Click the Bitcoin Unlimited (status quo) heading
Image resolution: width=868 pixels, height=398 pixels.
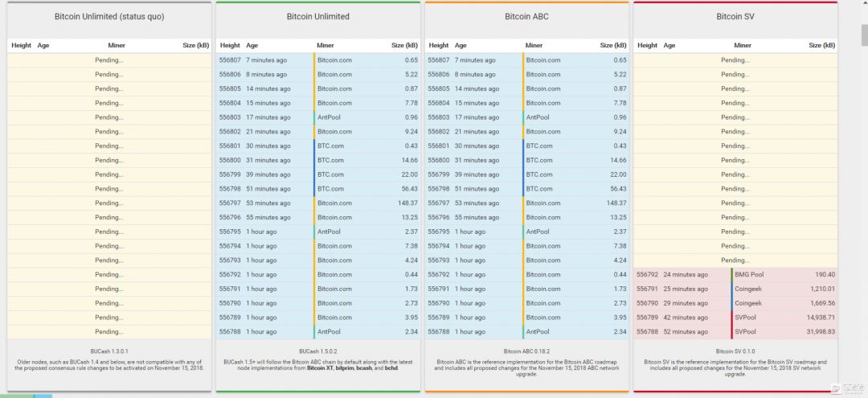point(109,16)
